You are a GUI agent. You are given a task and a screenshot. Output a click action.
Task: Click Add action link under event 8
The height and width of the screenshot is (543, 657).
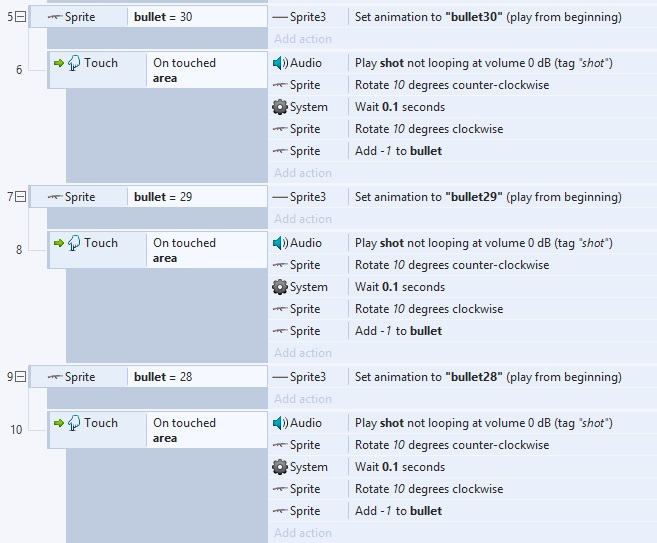point(303,353)
